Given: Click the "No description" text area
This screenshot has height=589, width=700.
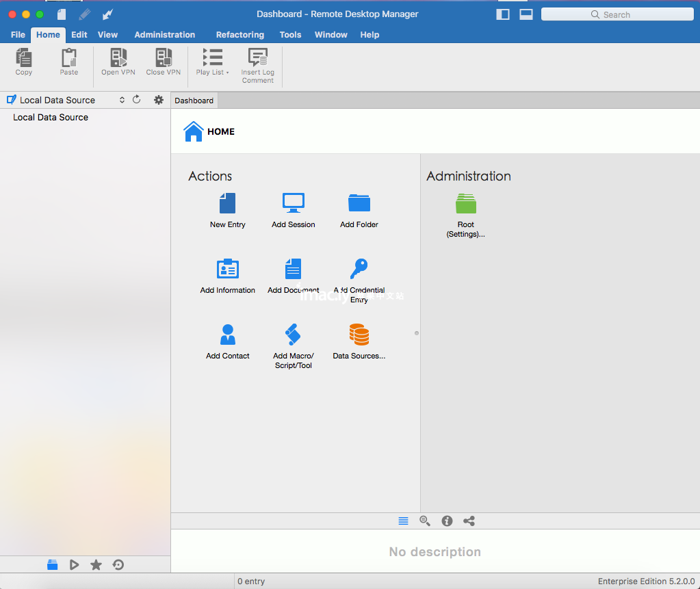Looking at the screenshot, I should tap(435, 551).
